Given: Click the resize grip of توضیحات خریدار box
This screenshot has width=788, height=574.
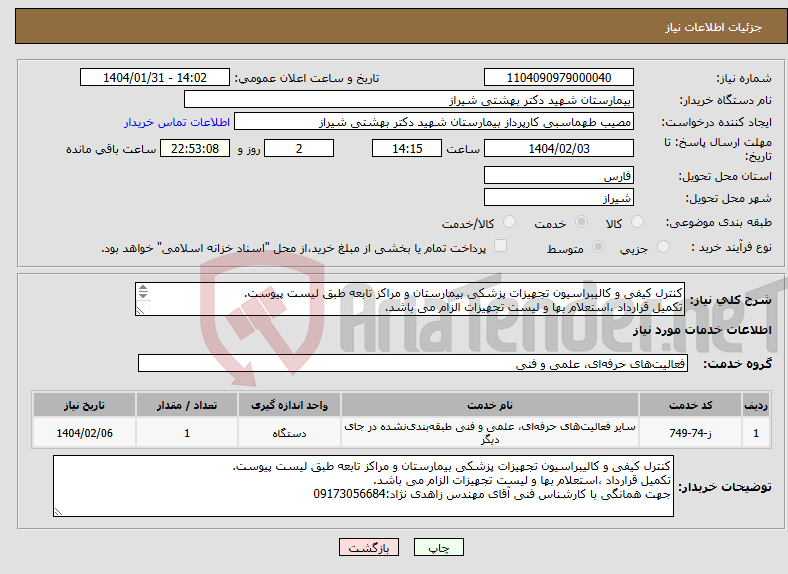Looking at the screenshot, I should 58,512.
